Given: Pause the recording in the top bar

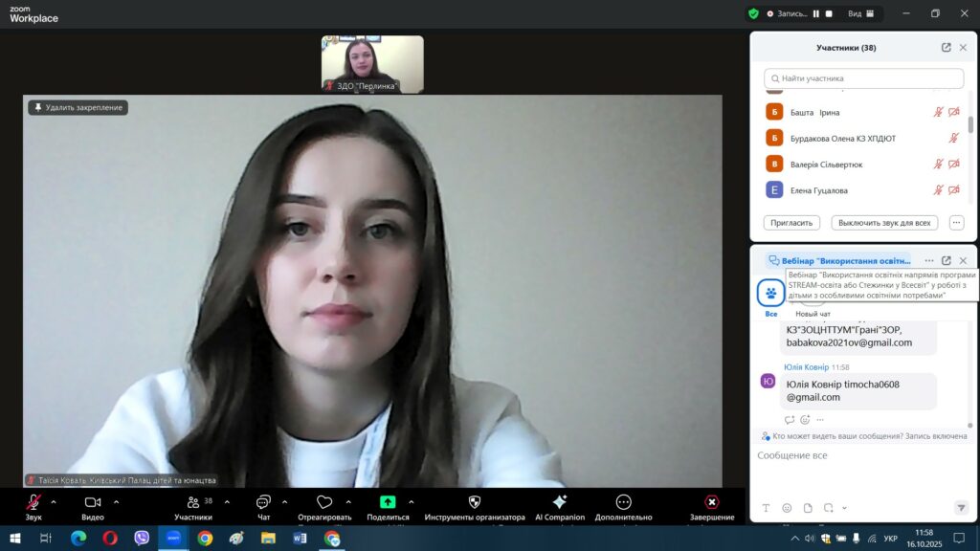Looking at the screenshot, I should pyautogui.click(x=816, y=13).
